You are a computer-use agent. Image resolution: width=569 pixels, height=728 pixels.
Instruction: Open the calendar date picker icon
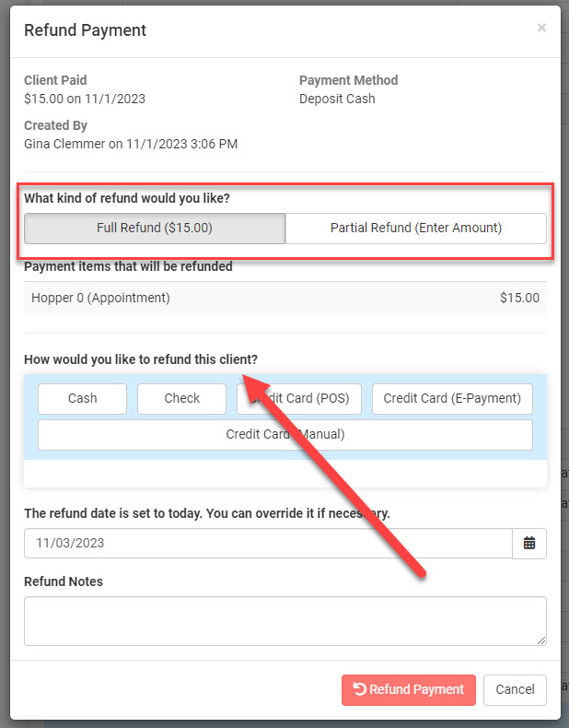point(529,544)
